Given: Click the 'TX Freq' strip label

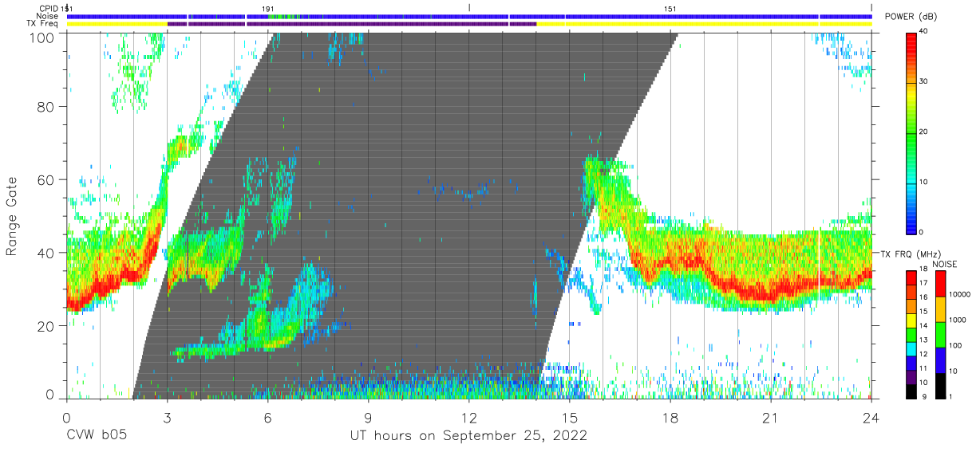Looking at the screenshot, I should (44, 24).
